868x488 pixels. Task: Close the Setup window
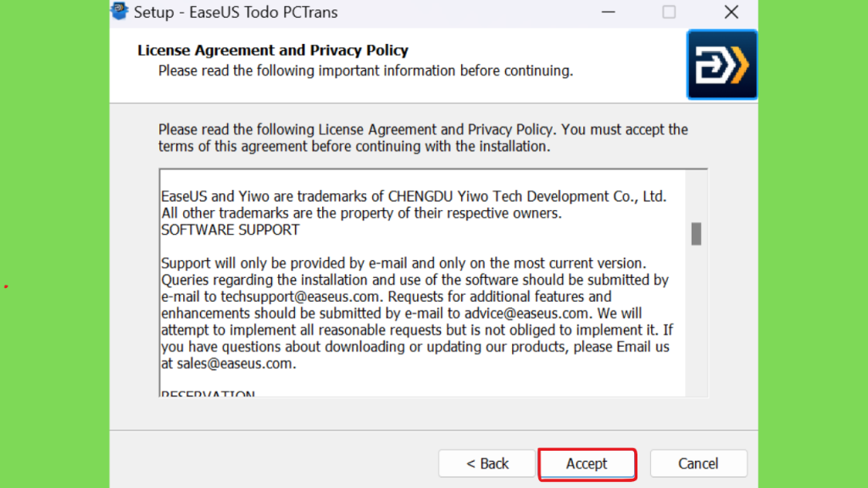click(x=732, y=12)
